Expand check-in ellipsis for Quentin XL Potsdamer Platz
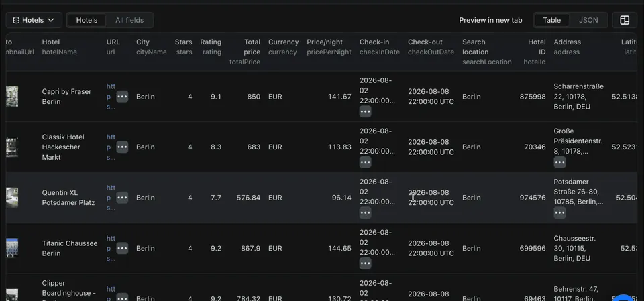644x301 pixels. 365,213
